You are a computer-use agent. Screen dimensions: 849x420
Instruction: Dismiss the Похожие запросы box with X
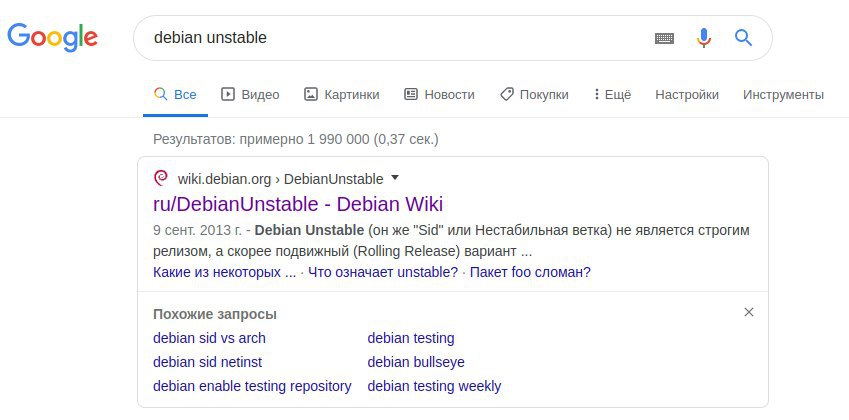749,312
